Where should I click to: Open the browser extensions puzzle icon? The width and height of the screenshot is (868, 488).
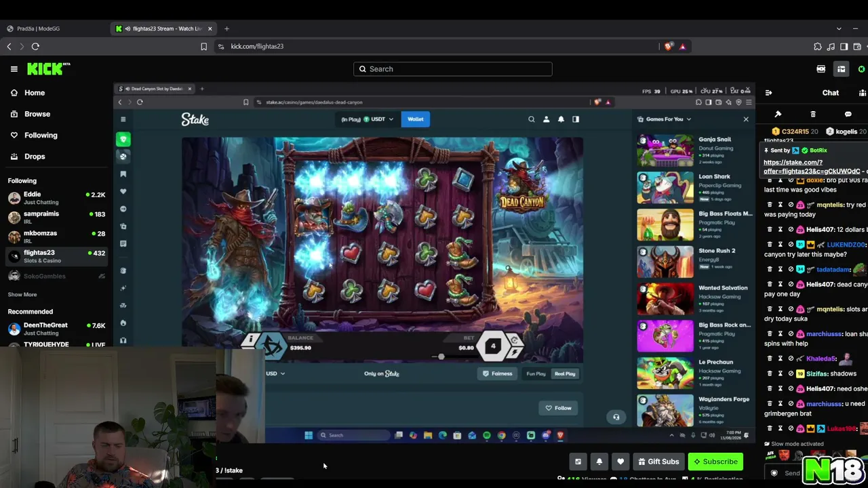coord(818,46)
